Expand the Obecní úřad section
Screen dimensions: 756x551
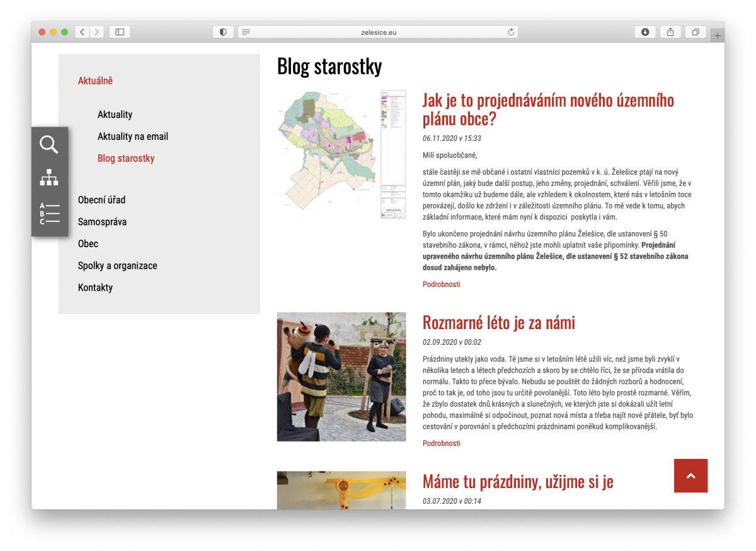pyautogui.click(x=101, y=199)
